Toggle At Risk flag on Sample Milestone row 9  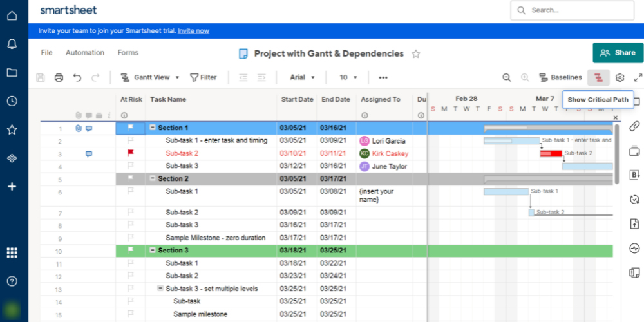131,238
